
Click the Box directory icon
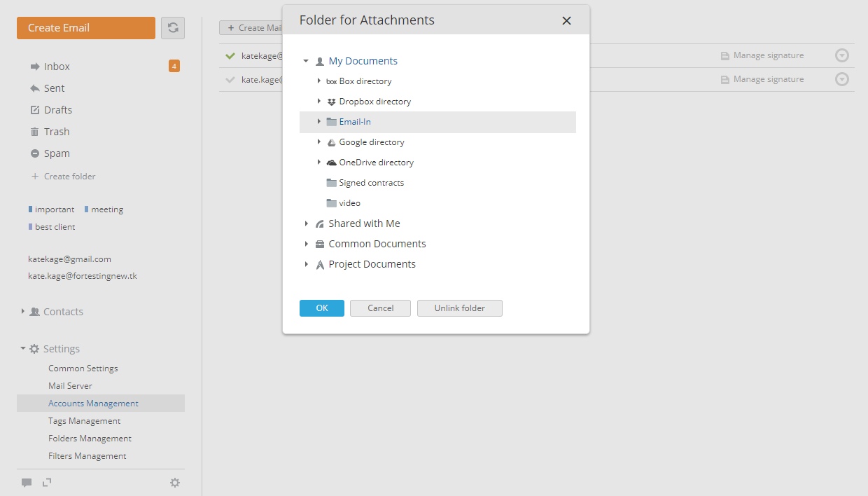[332, 81]
